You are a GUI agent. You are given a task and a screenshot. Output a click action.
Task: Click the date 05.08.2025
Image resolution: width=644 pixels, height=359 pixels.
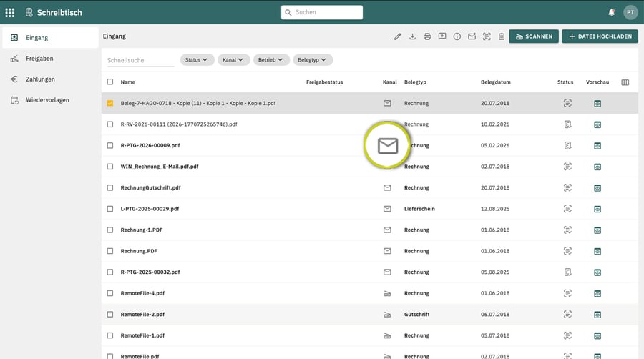(x=495, y=272)
